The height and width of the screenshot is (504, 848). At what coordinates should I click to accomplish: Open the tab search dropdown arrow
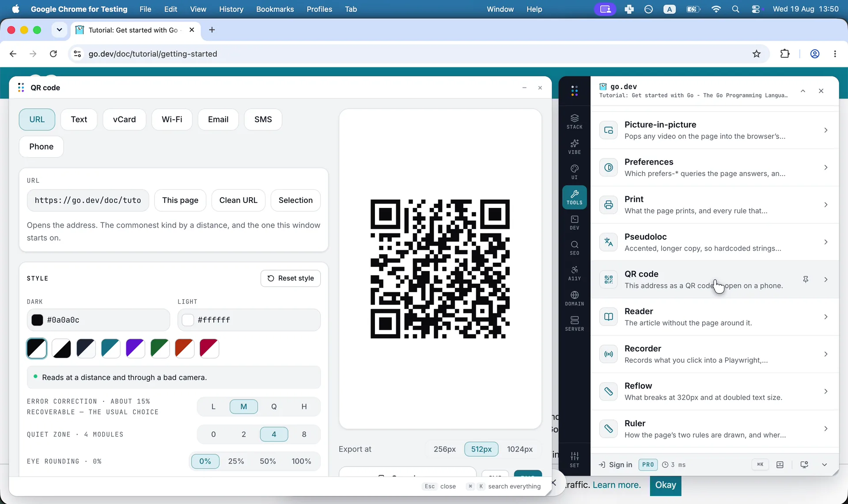point(59,30)
